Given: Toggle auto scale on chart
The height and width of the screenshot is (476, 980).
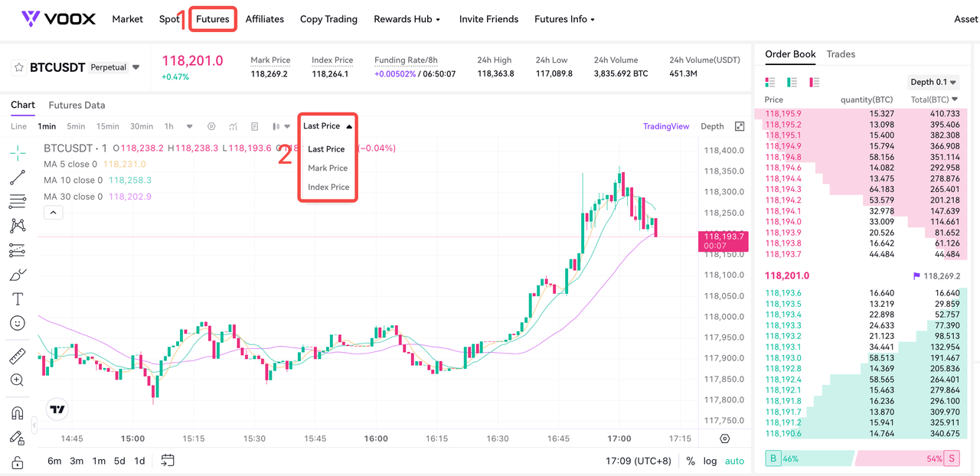Looking at the screenshot, I should pyautogui.click(x=734, y=461).
